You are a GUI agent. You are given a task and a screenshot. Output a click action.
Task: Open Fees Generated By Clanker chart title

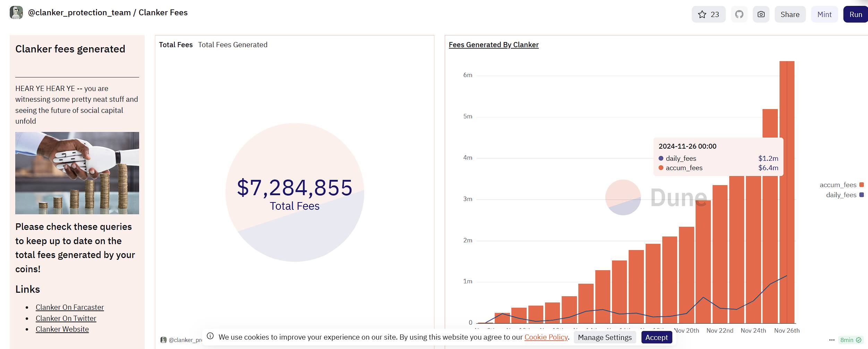pyautogui.click(x=494, y=45)
